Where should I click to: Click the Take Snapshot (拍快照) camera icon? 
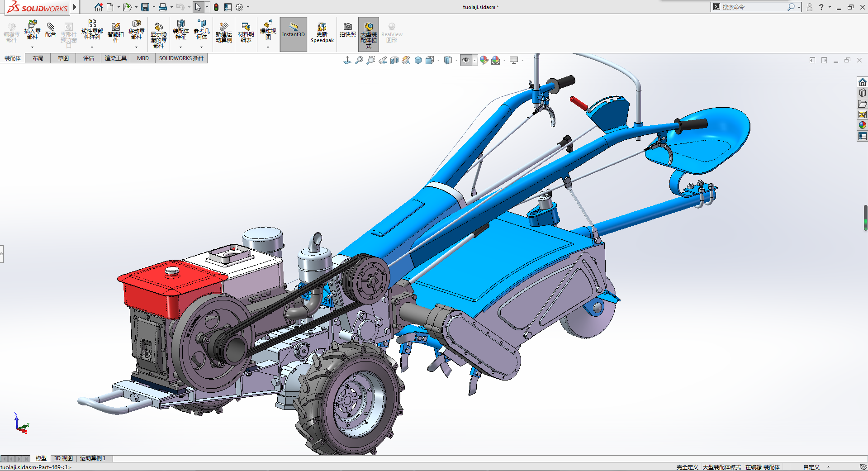click(x=347, y=28)
